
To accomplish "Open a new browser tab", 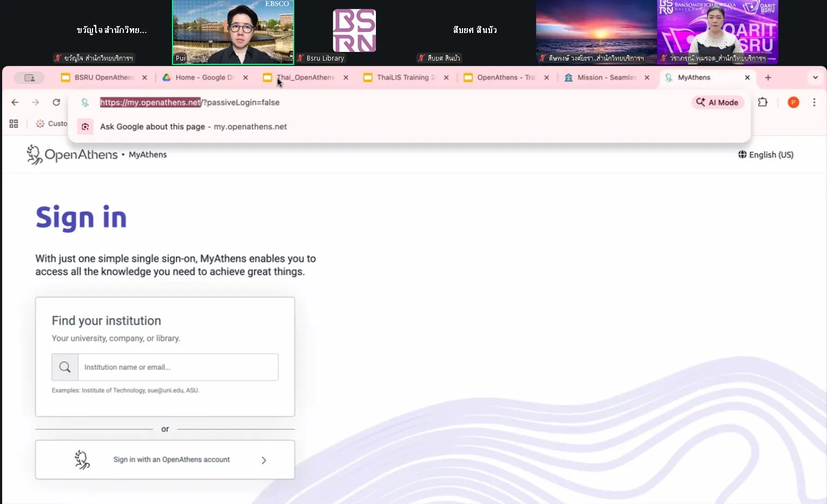I will [x=768, y=78].
